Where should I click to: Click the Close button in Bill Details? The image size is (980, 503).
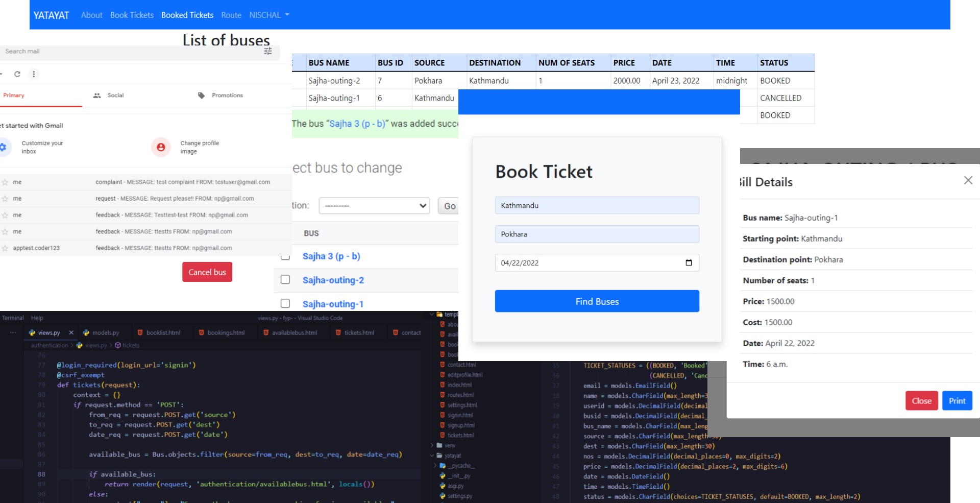click(921, 401)
